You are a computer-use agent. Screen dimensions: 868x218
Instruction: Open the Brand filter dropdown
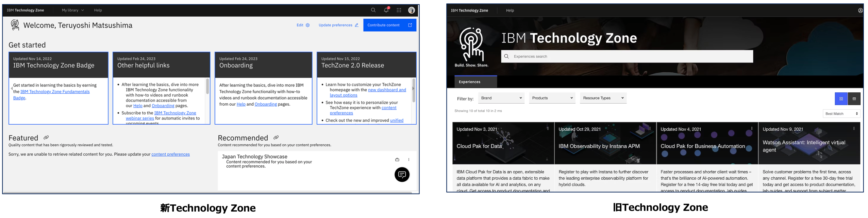pos(501,98)
